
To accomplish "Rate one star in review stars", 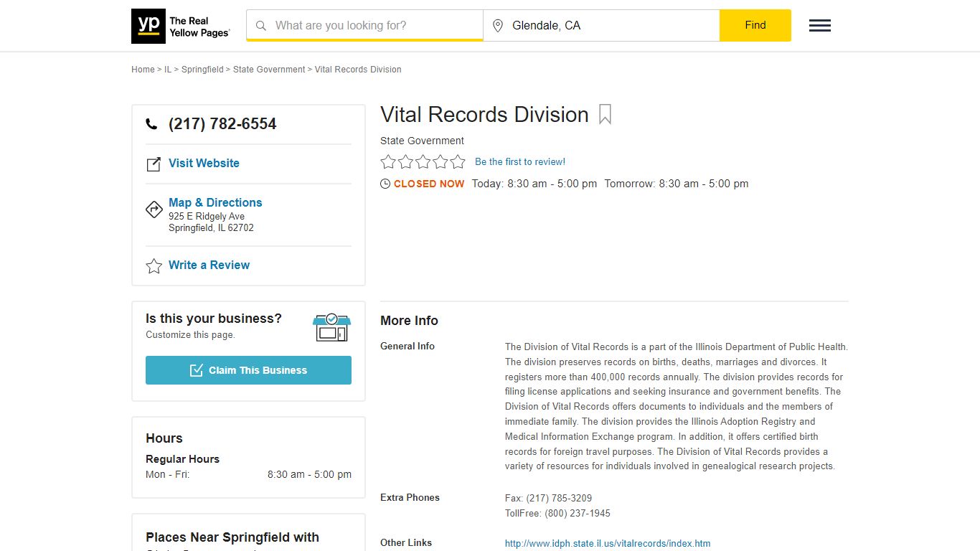I will pos(388,161).
